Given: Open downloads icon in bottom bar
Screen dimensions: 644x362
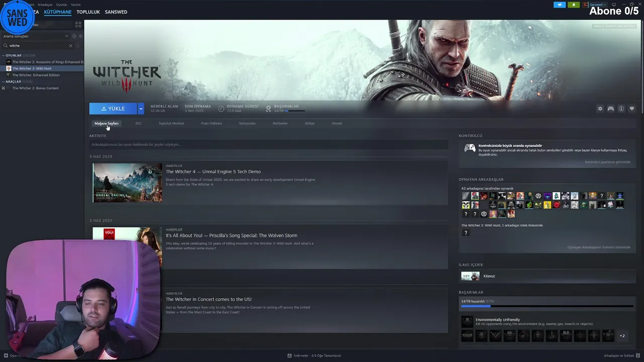Looking at the screenshot, I should pos(290,355).
